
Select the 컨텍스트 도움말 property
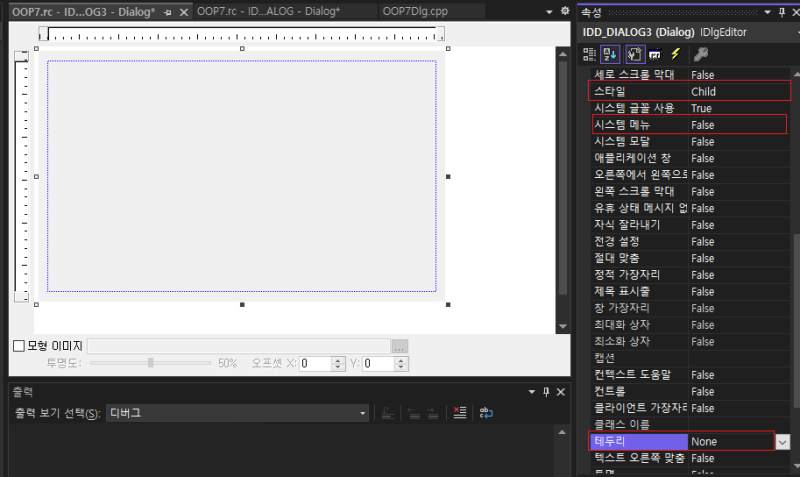(632, 374)
